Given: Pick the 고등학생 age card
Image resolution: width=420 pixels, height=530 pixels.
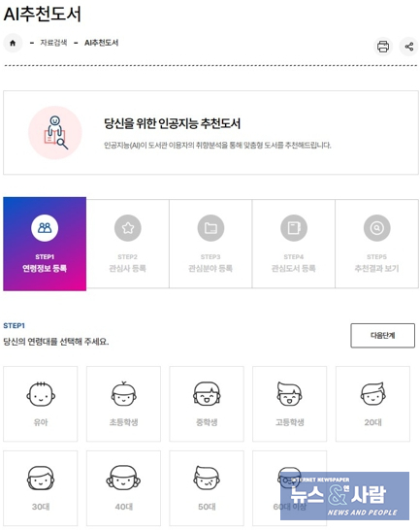Looking at the screenshot, I should [x=290, y=404].
